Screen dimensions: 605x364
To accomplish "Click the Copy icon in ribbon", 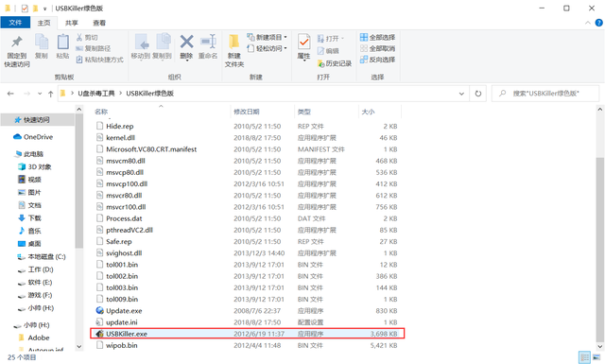I will click(42, 42).
